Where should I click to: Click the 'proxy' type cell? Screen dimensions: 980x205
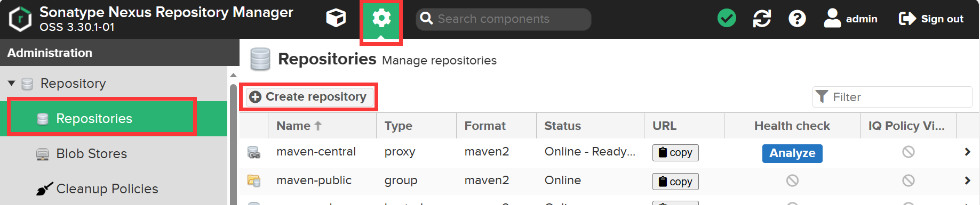[x=400, y=152]
